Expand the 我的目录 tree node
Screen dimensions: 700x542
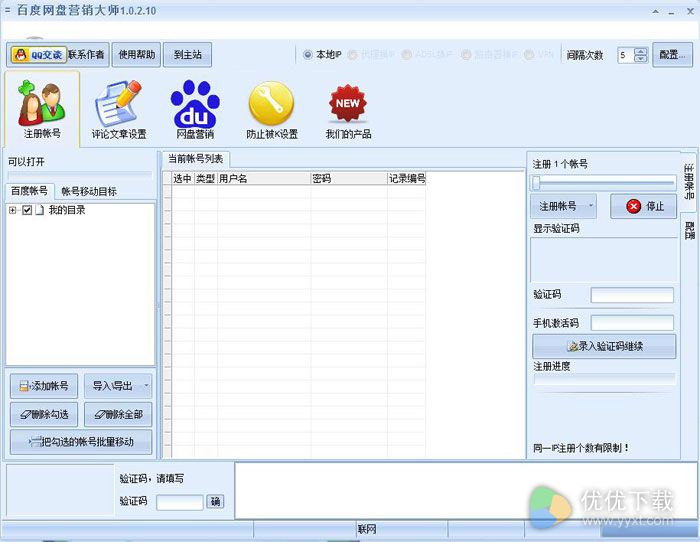coord(12,210)
